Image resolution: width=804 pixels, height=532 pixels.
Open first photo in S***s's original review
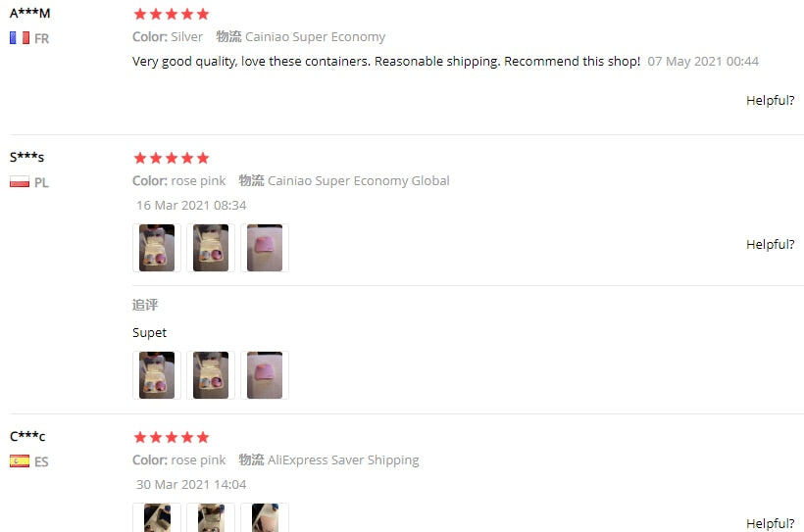pos(157,248)
